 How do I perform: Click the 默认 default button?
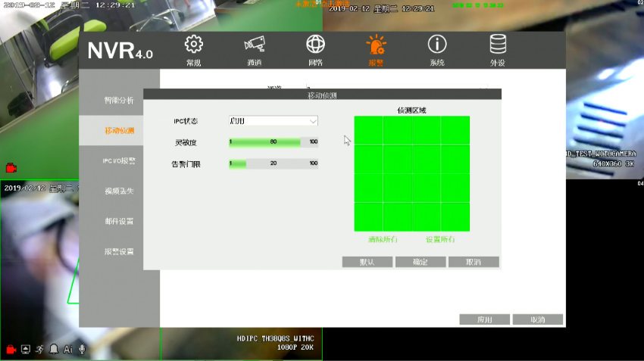click(367, 262)
